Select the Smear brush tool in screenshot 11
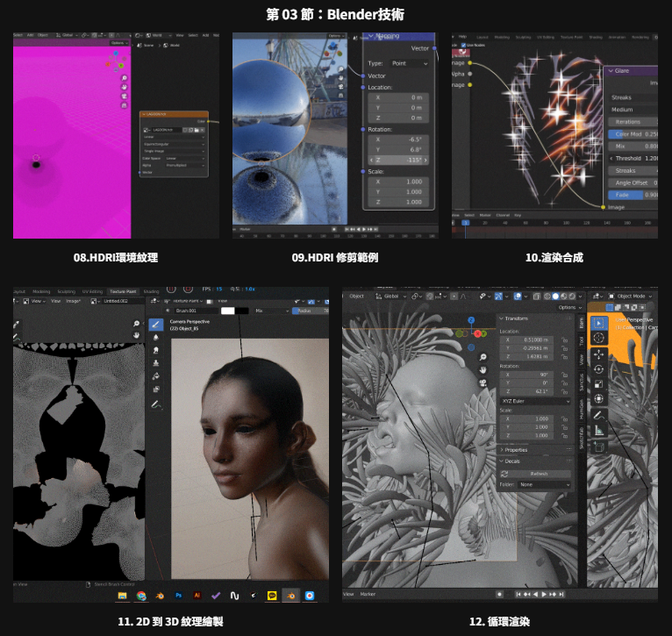672x636 pixels. [156, 350]
